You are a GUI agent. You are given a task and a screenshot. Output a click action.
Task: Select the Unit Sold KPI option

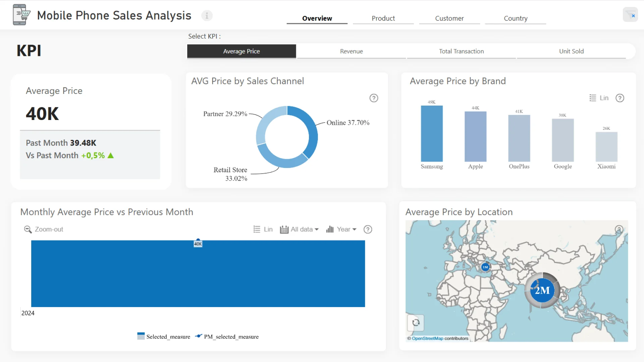571,51
